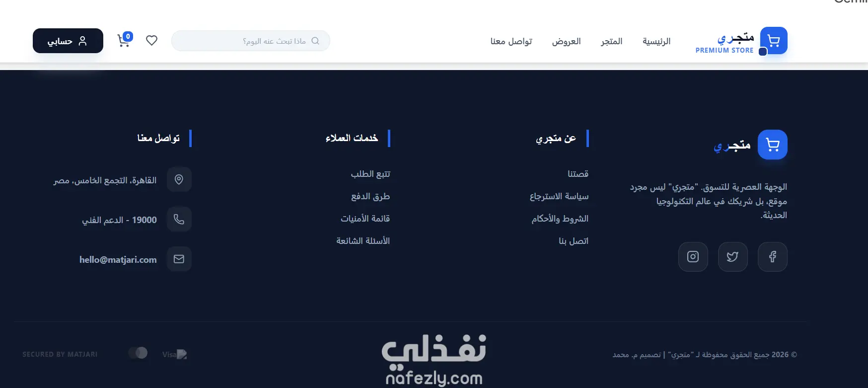Focus the ماذا تبحث عنه اليوم search field
This screenshot has width=868, height=388.
click(251, 41)
